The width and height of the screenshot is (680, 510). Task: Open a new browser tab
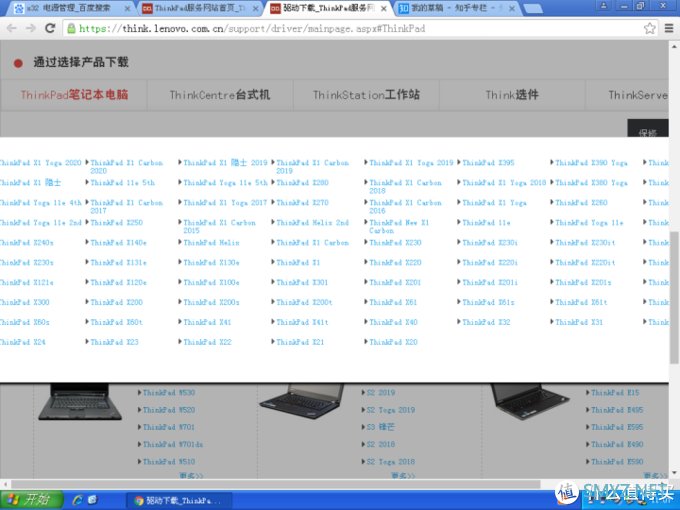click(532, 8)
